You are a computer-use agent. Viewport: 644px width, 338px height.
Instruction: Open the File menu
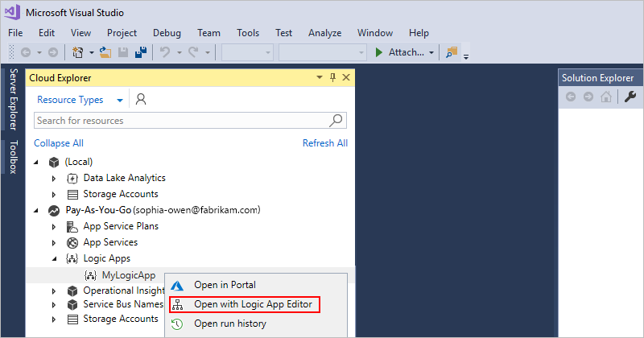point(15,33)
